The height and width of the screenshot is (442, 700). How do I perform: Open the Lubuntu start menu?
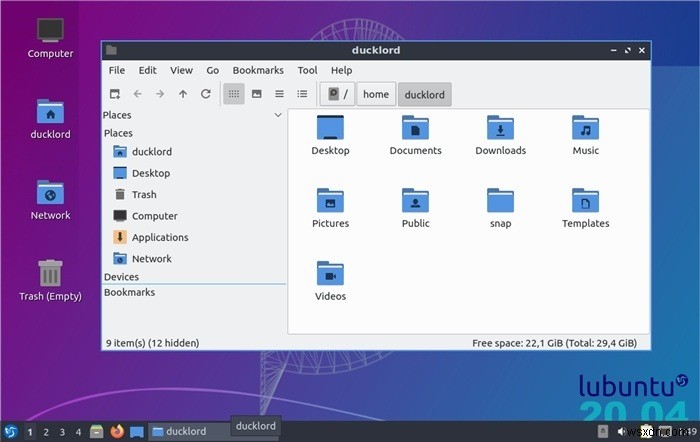coord(11,432)
